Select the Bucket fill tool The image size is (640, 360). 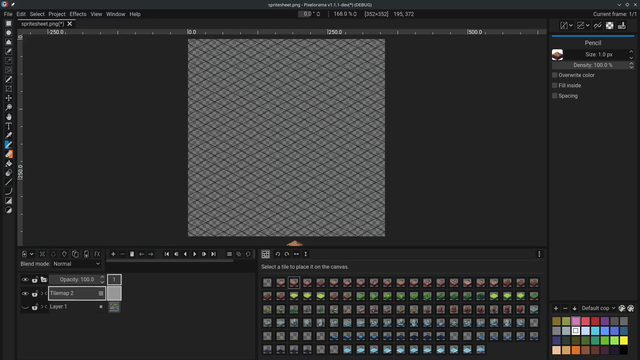9,164
